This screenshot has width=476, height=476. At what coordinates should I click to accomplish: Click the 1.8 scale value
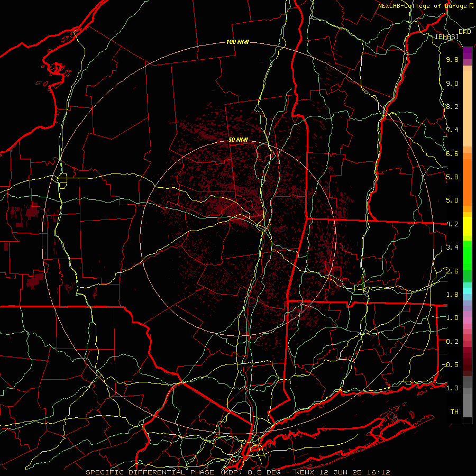click(x=452, y=295)
